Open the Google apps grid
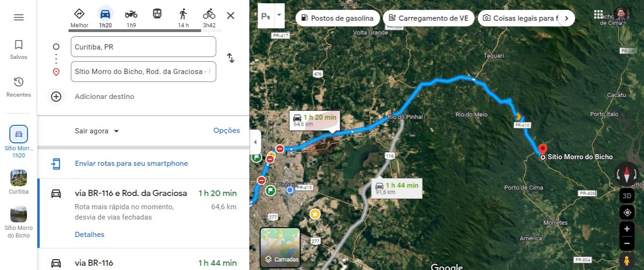 598,15
